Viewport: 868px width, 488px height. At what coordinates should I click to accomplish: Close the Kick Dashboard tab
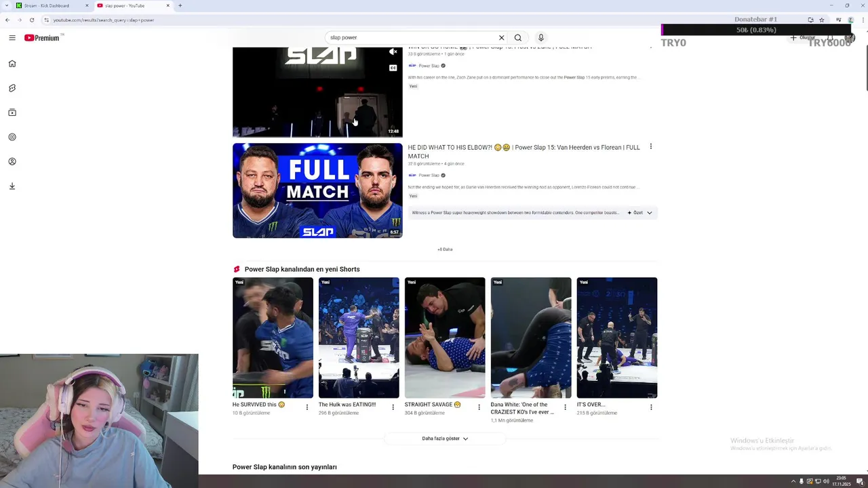point(87,5)
